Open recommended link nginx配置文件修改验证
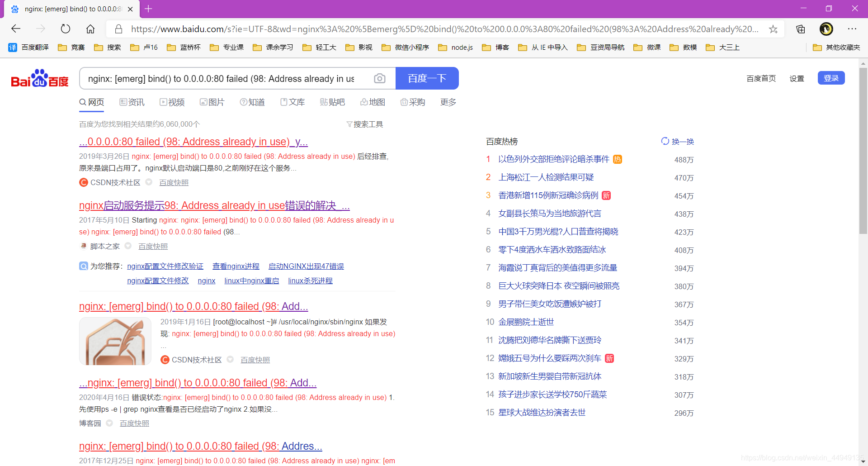Viewport: 868px width, 466px height. pyautogui.click(x=165, y=266)
